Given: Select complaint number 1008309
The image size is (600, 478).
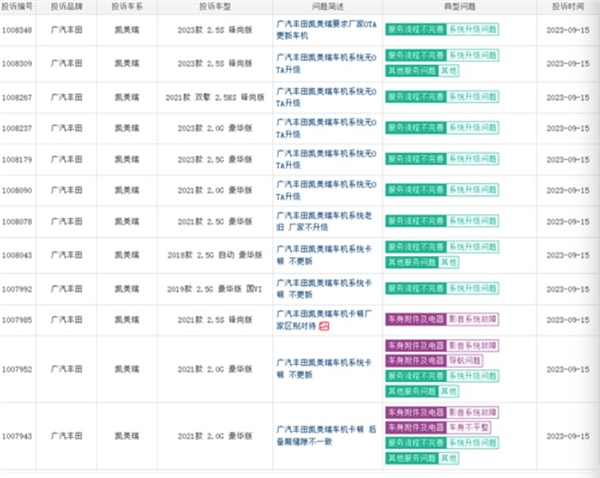Looking at the screenshot, I should point(17,64).
